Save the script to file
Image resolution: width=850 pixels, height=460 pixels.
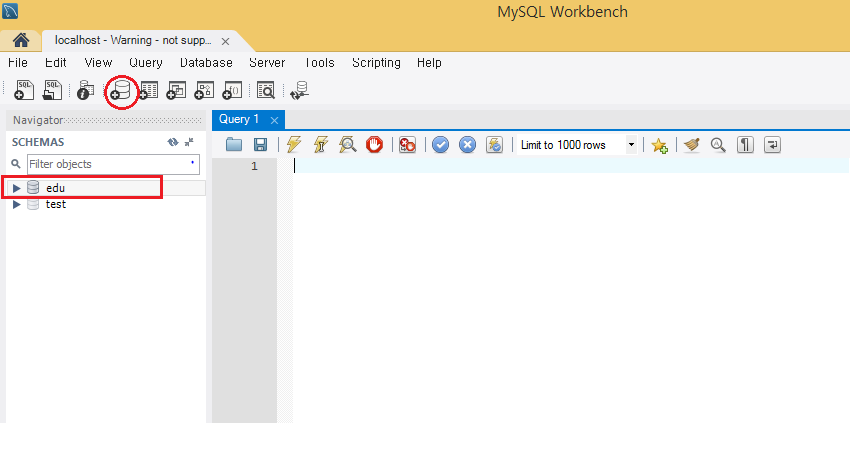[x=261, y=145]
